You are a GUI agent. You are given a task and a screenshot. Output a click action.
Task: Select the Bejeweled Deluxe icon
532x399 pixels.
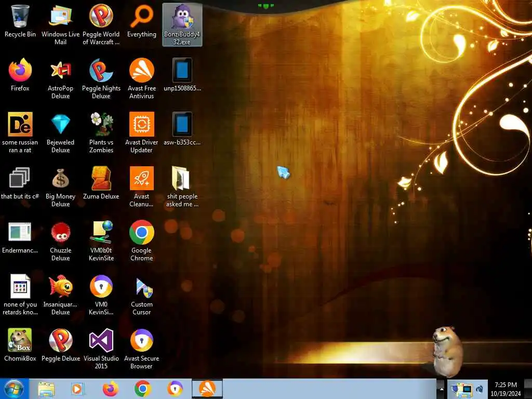coord(60,132)
